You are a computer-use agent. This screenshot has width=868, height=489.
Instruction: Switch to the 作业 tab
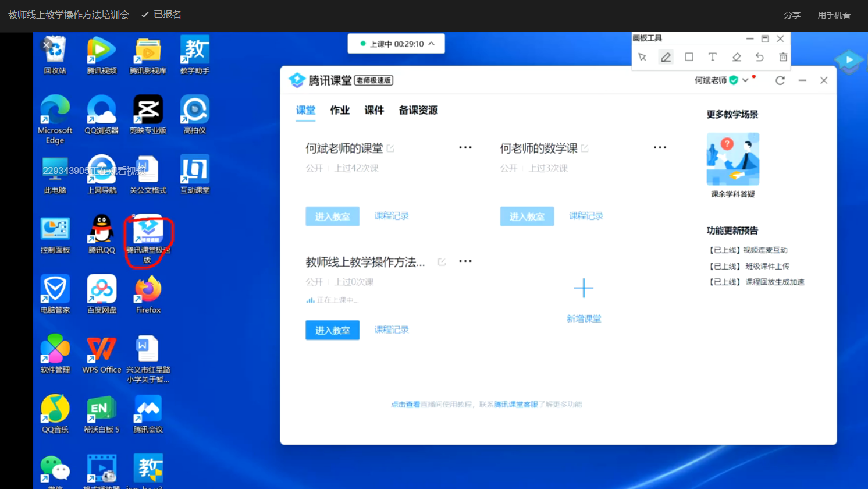tap(340, 110)
